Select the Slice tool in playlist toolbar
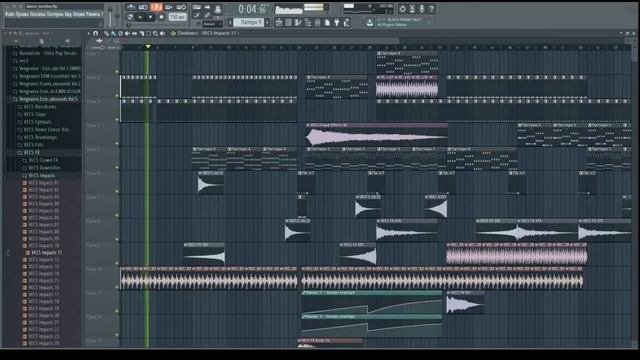 point(142,33)
